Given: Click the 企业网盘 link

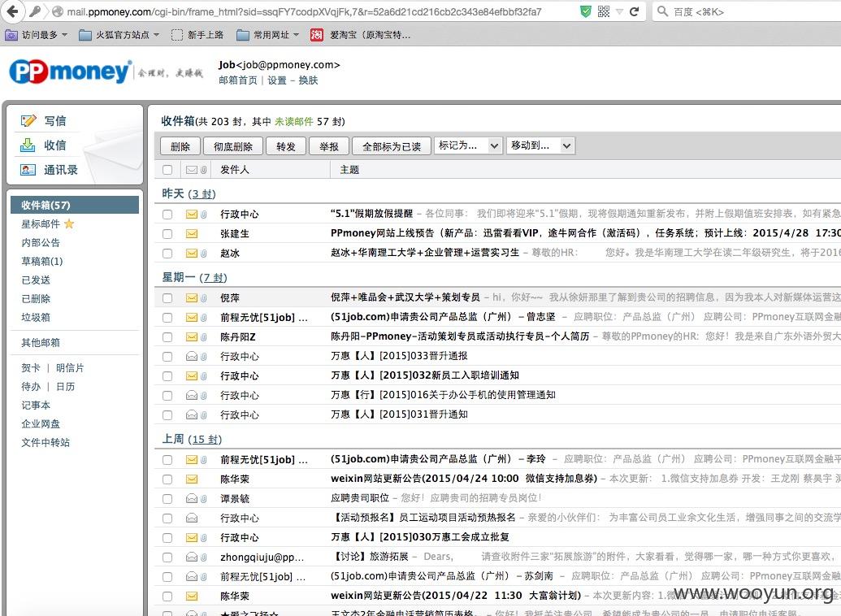Looking at the screenshot, I should [x=41, y=424].
